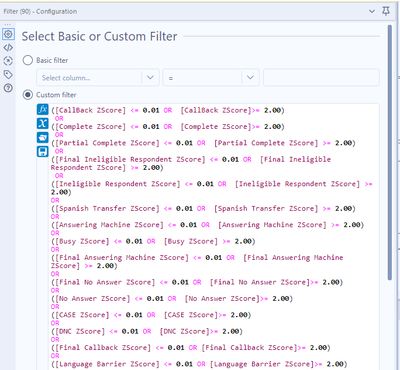Click the [Final Callback ZScore] expression line
This screenshot has height=370, width=400.
click(x=191, y=348)
